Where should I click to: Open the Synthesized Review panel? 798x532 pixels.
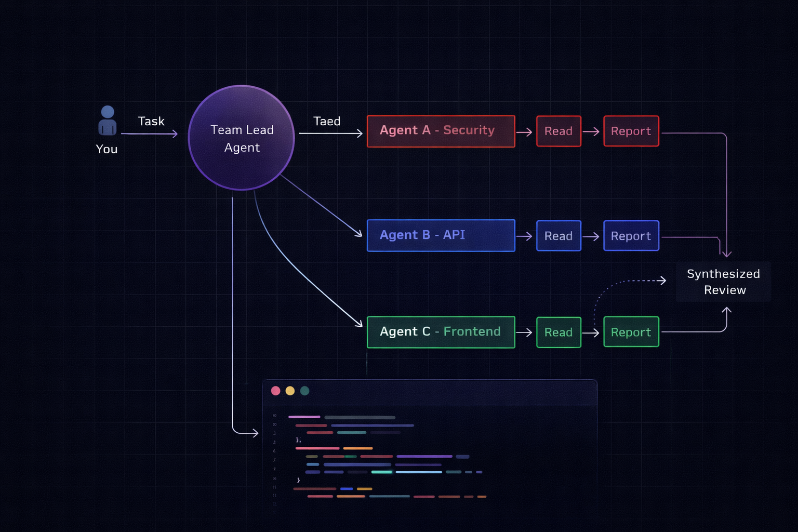723,282
